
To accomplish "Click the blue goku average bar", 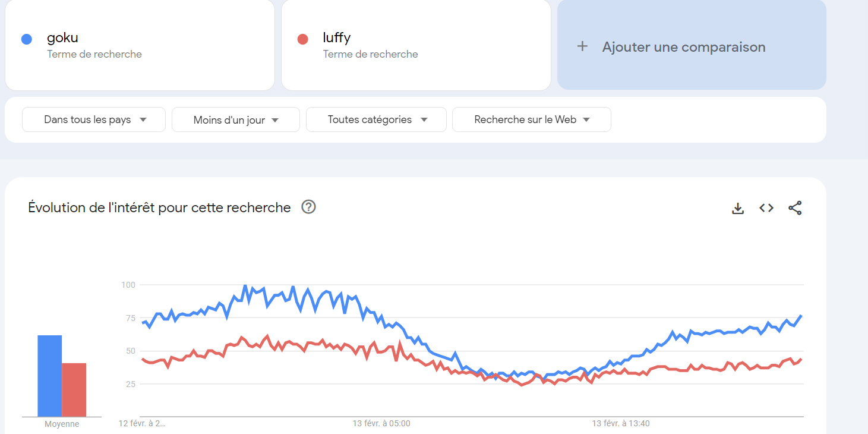I will [x=49, y=376].
